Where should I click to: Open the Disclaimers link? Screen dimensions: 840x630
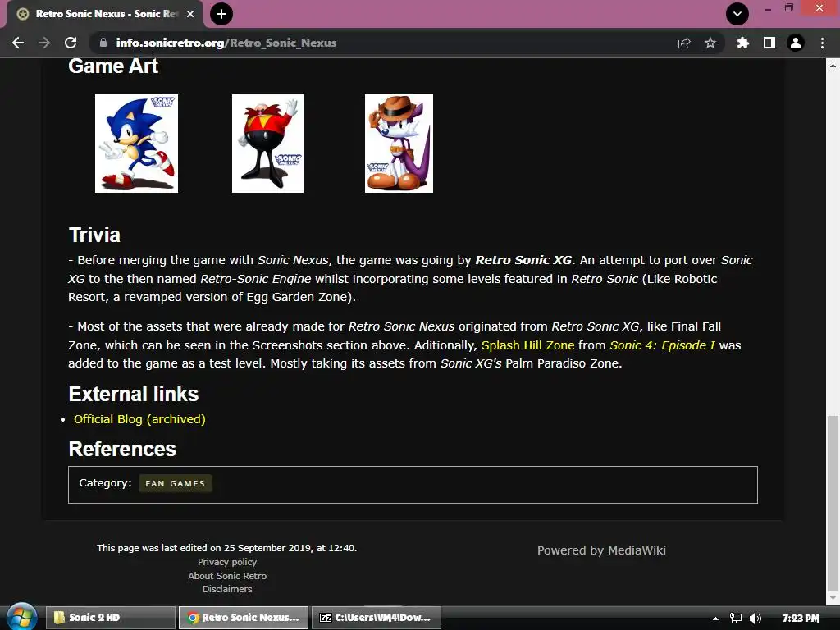(227, 589)
